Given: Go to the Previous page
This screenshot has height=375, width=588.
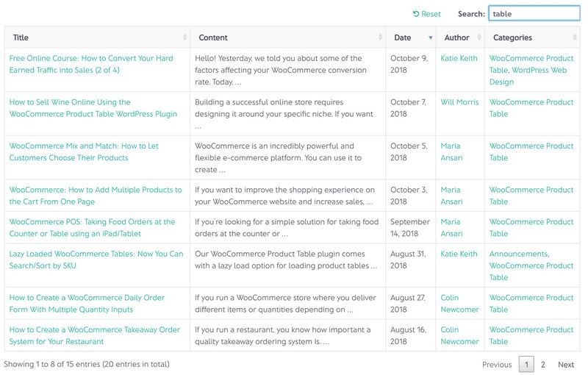Looking at the screenshot, I should (497, 365).
